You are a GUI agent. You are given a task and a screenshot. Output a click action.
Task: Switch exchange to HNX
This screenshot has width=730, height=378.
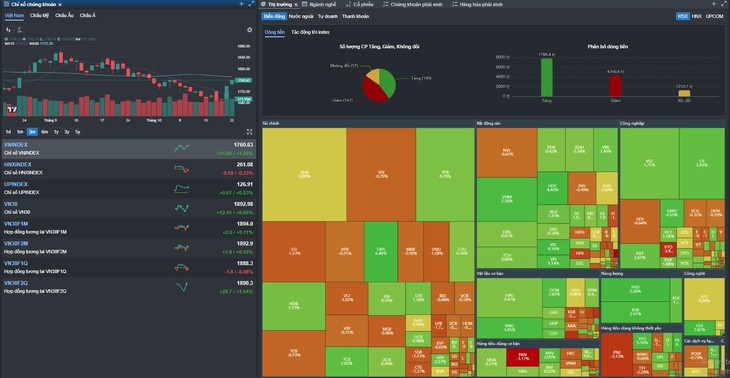pos(696,16)
